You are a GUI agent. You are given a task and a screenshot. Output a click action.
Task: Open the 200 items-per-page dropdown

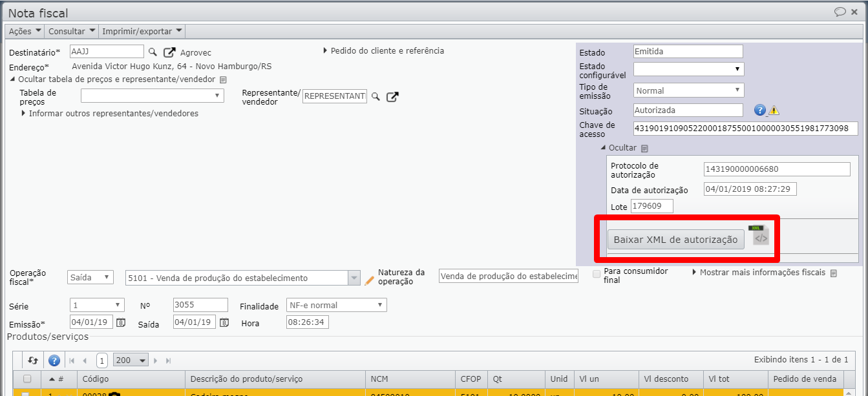tap(131, 360)
